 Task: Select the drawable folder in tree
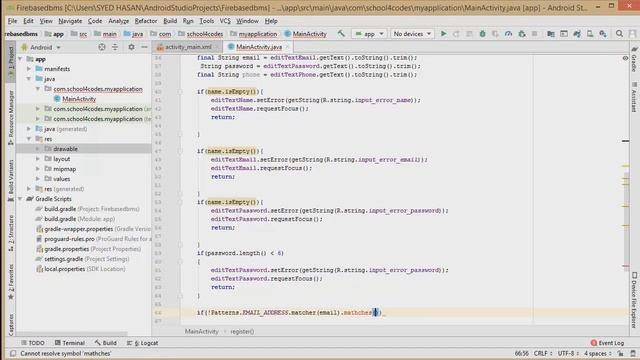tap(83, 149)
